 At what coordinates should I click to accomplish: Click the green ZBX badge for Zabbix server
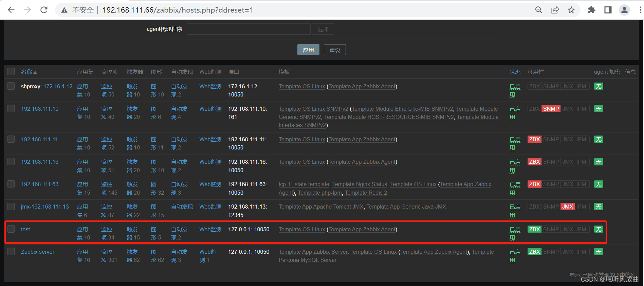534,252
